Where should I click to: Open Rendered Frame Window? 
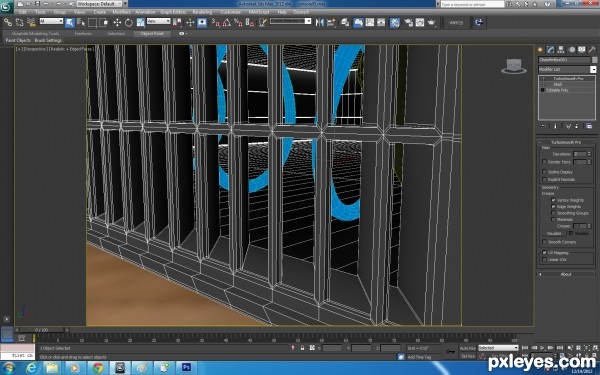tap(420, 23)
